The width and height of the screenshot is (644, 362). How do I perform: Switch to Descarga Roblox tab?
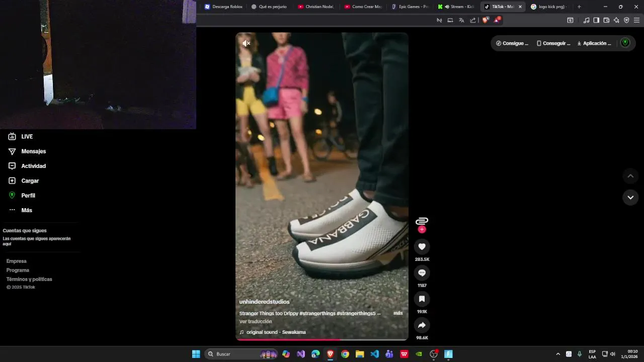pyautogui.click(x=223, y=7)
